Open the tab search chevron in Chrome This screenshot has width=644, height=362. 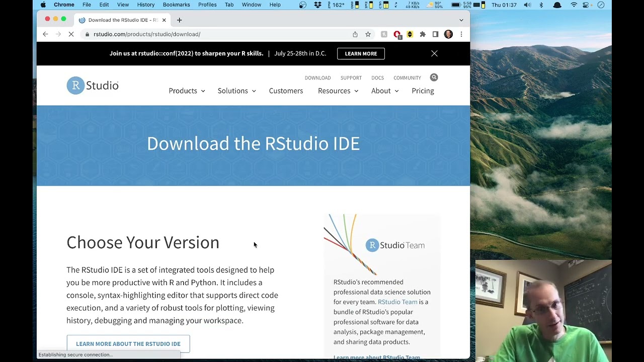pyautogui.click(x=461, y=20)
